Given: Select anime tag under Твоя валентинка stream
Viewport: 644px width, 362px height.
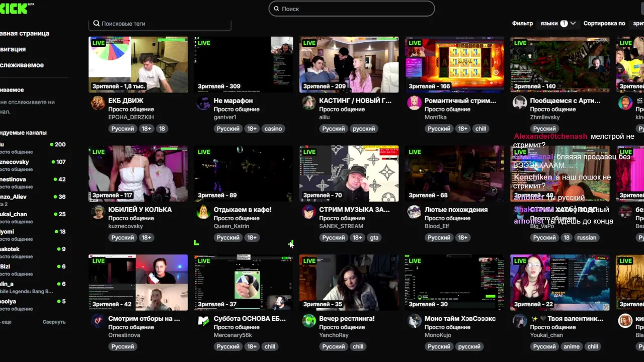Looking at the screenshot, I should pos(572,346).
